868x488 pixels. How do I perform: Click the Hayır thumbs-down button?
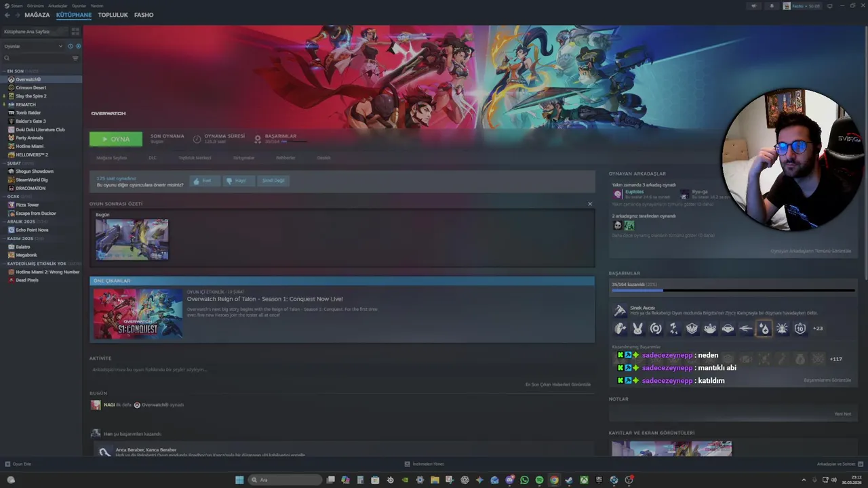239,181
